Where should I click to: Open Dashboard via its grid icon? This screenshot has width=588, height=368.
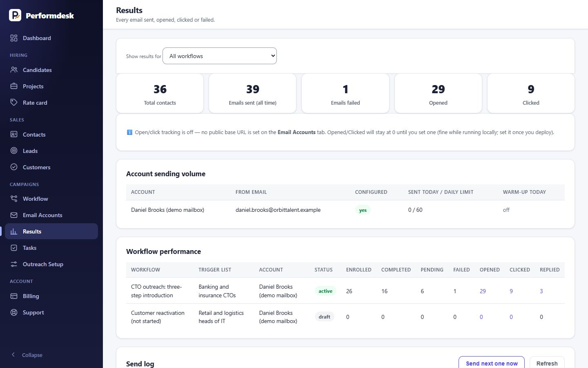point(14,38)
